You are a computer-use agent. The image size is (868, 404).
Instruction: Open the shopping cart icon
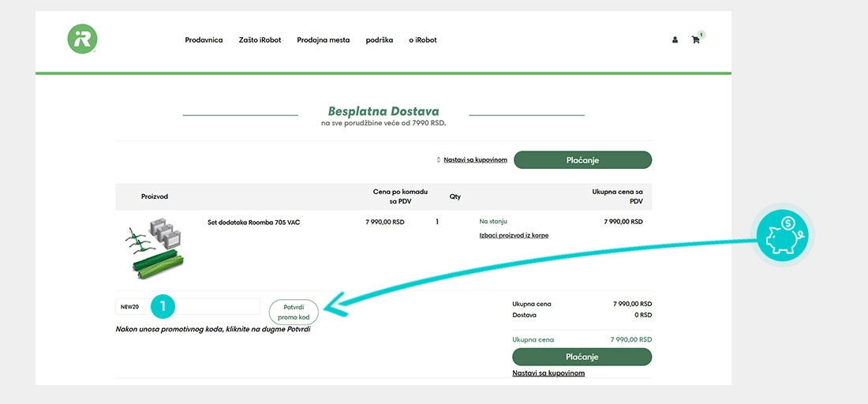[x=695, y=39]
